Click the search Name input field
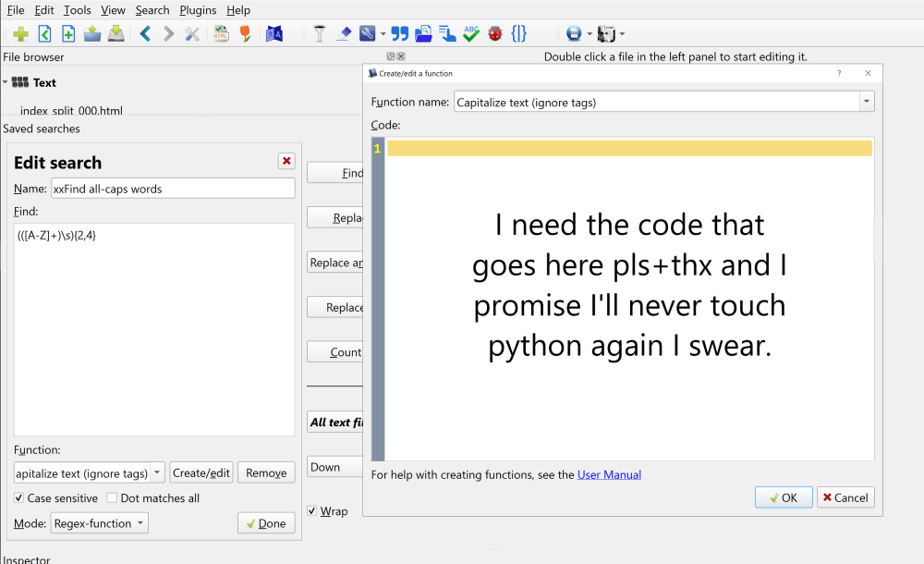This screenshot has height=564, width=924. point(172,189)
